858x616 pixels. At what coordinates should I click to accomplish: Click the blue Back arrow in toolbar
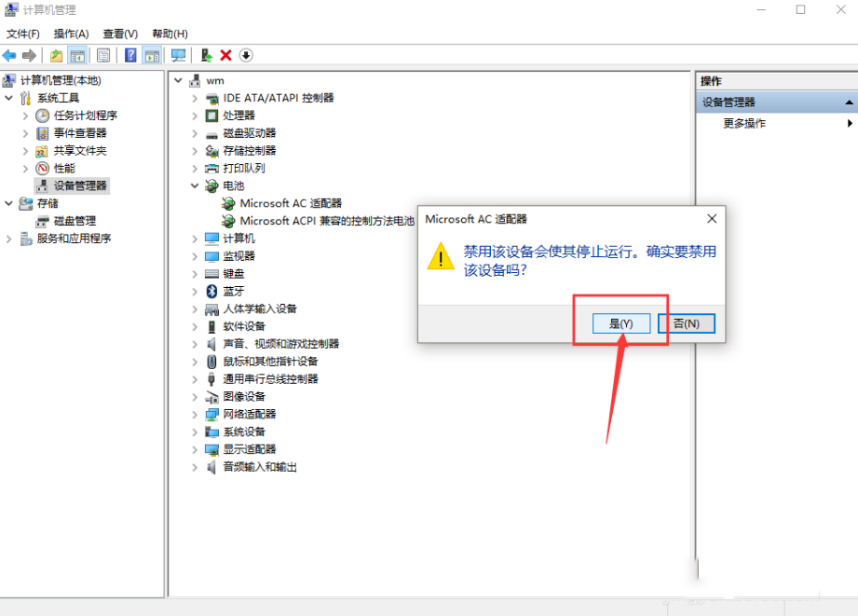point(9,55)
